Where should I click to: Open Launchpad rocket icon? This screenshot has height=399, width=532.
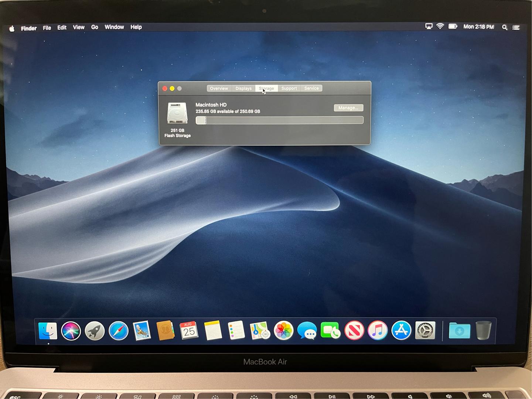(x=95, y=331)
